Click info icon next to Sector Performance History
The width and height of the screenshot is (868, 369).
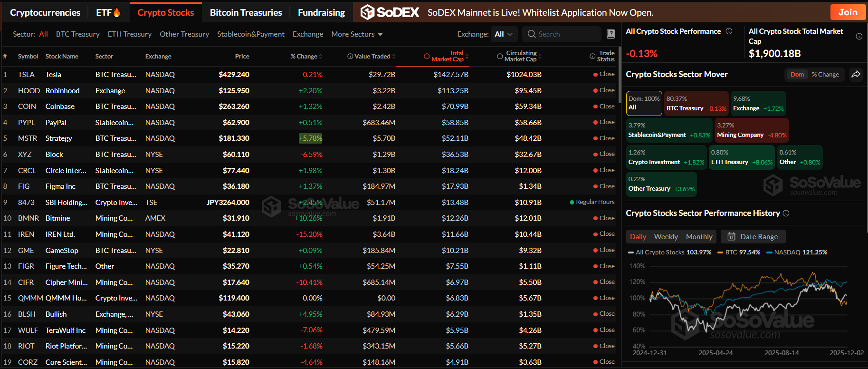(x=786, y=214)
